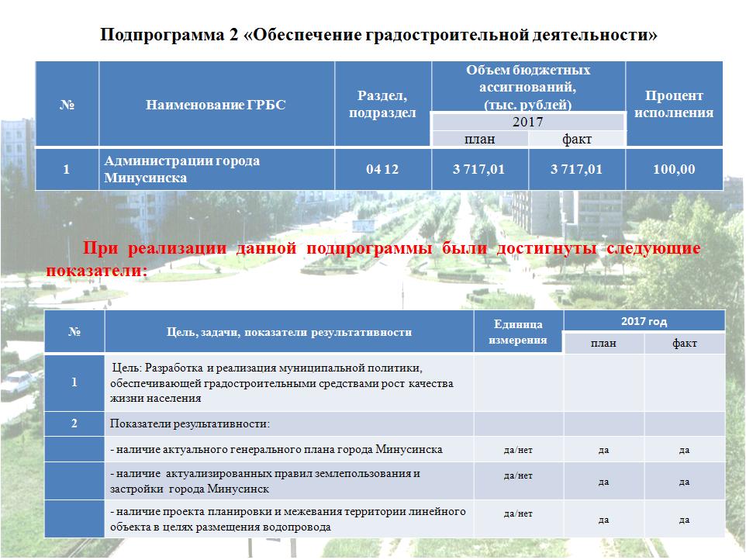Select «план» subheader in lower table
The width and height of the screenshot is (746, 560).
[x=604, y=343]
